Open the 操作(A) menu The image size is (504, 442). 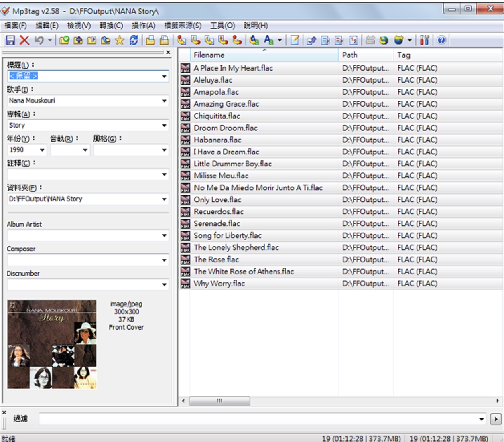coord(143,26)
